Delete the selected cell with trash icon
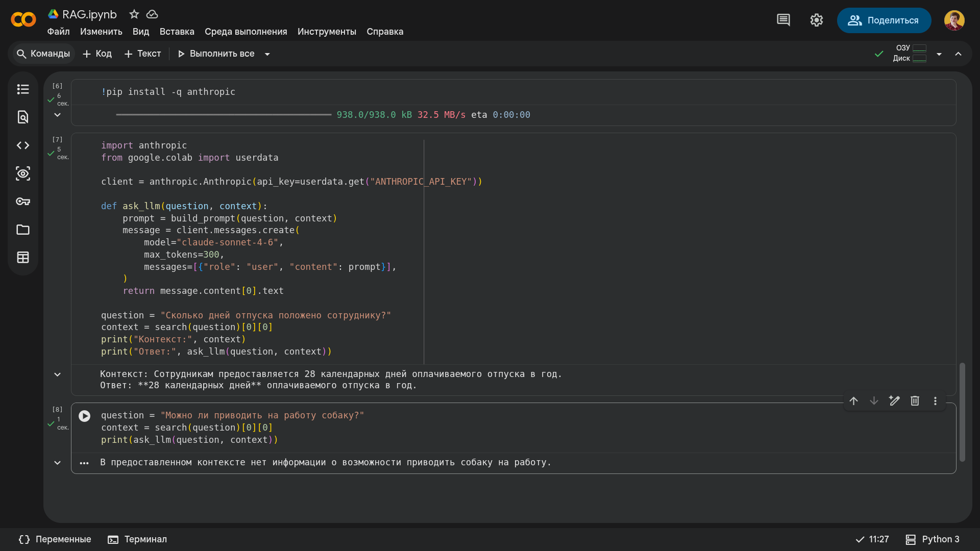Image resolution: width=980 pixels, height=551 pixels. 915,401
